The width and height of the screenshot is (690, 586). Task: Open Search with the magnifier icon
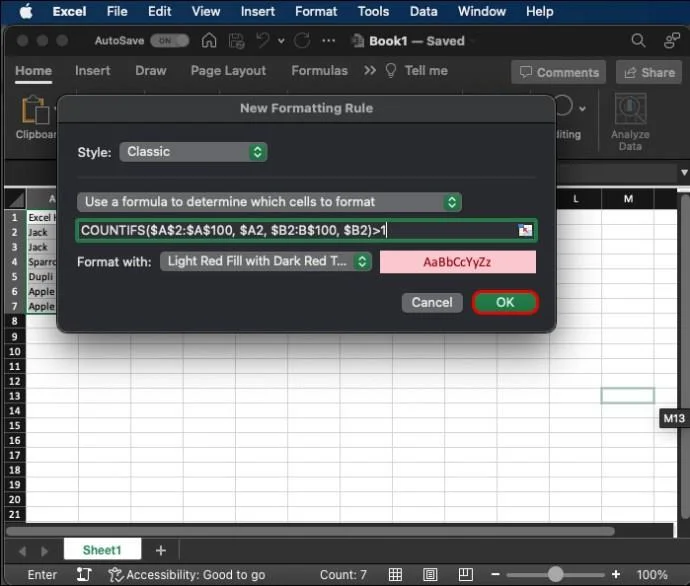(638, 41)
